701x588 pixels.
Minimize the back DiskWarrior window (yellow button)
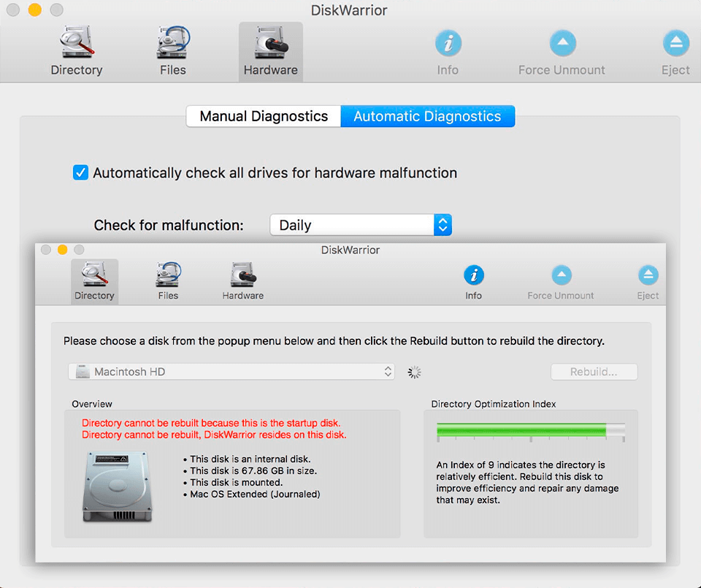tap(35, 9)
